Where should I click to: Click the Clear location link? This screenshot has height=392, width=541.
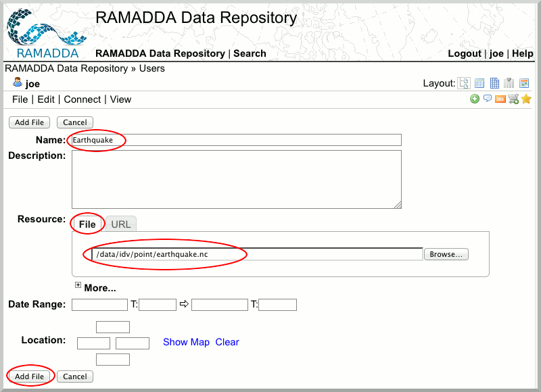pyautogui.click(x=227, y=342)
